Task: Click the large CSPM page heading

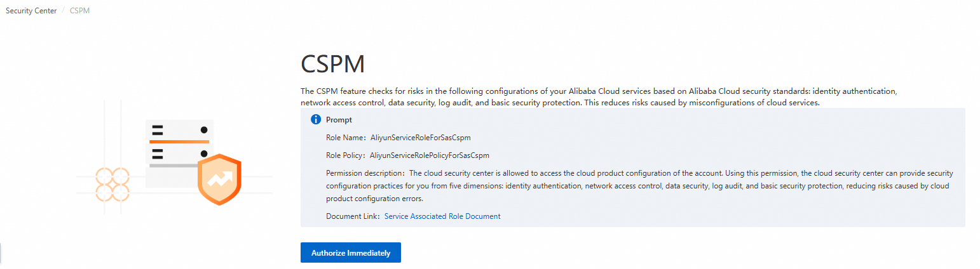Action: pyautogui.click(x=333, y=65)
